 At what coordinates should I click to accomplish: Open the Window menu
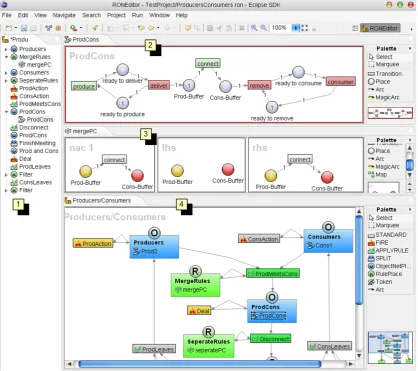[x=159, y=15]
